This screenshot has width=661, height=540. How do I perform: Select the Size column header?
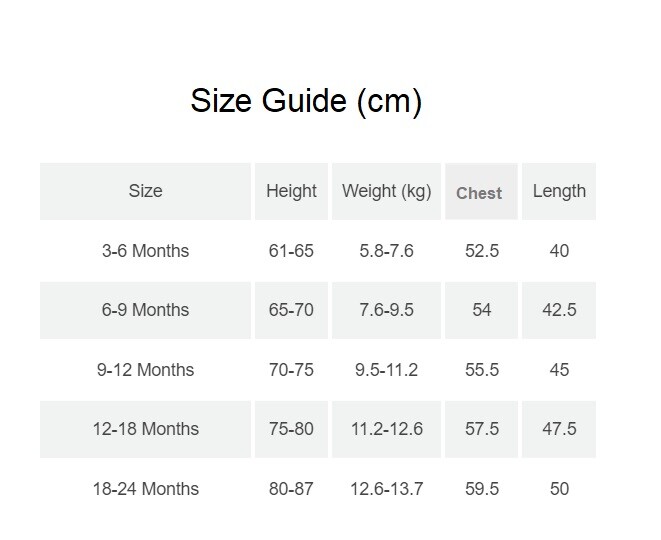click(145, 191)
